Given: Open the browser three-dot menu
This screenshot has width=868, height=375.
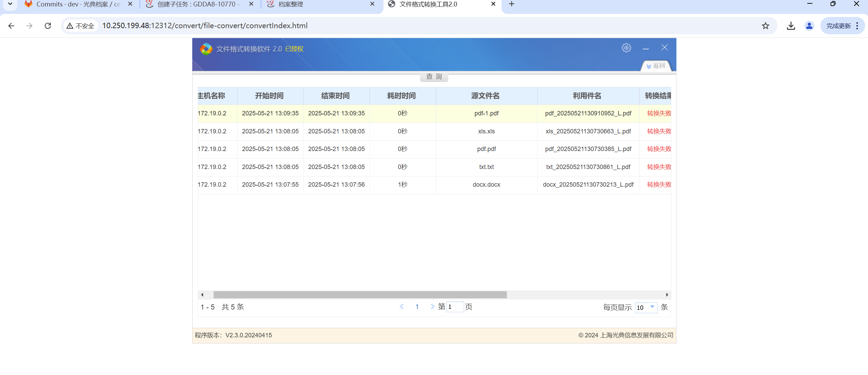Looking at the screenshot, I should point(857,26).
